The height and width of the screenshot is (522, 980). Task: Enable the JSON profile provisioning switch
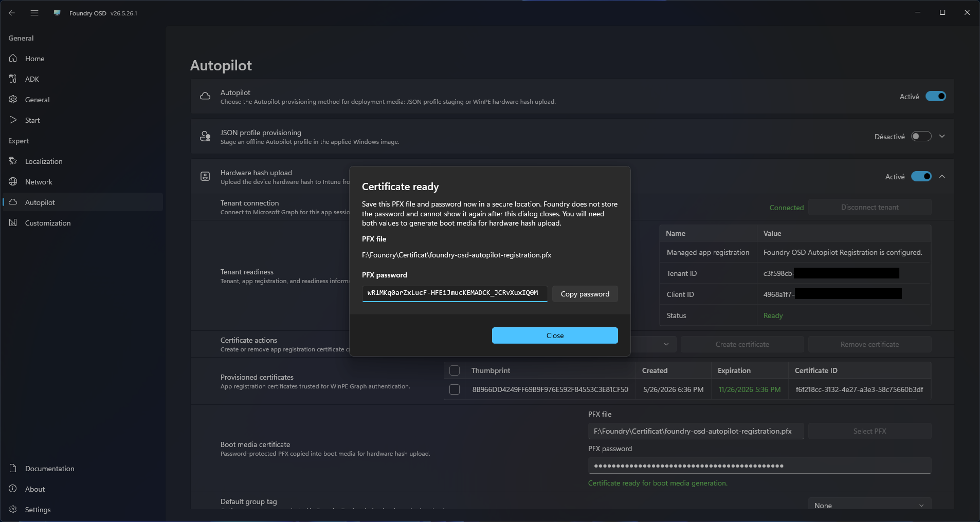click(x=921, y=137)
